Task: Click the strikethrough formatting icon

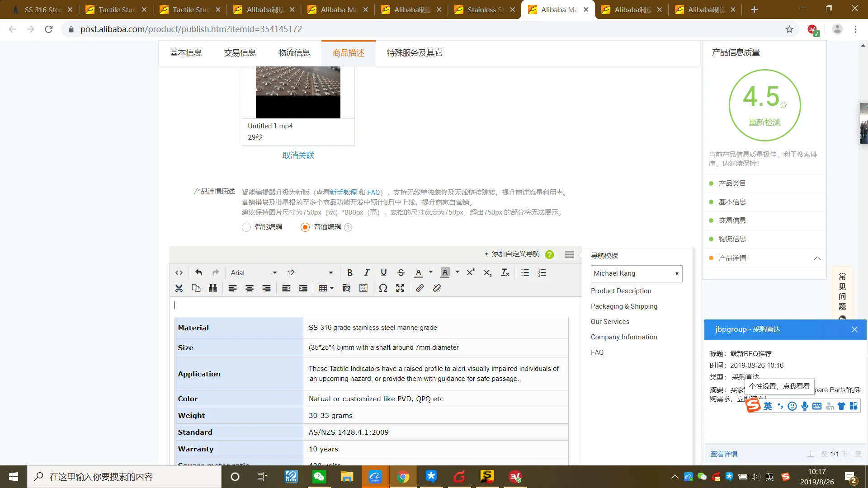Action: click(401, 272)
